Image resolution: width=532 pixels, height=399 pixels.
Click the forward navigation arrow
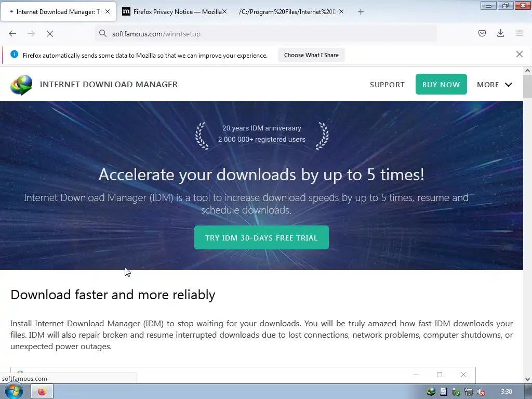pos(31,34)
